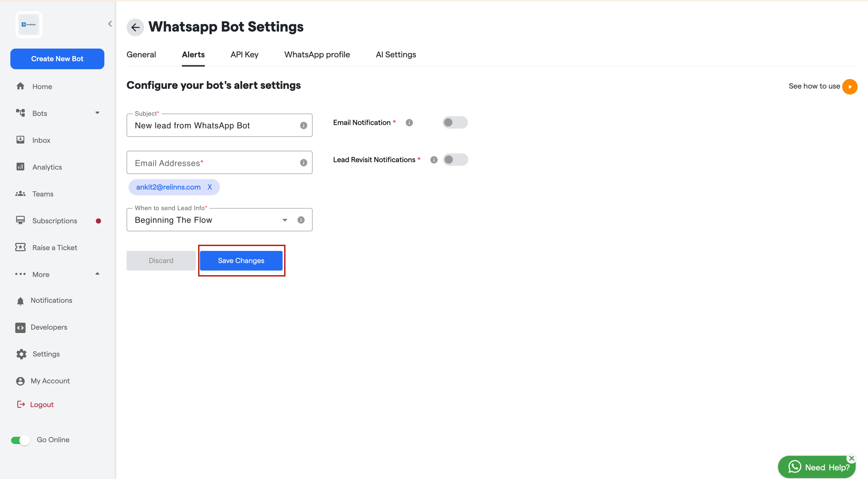Click the Subject field info icon

tap(303, 125)
